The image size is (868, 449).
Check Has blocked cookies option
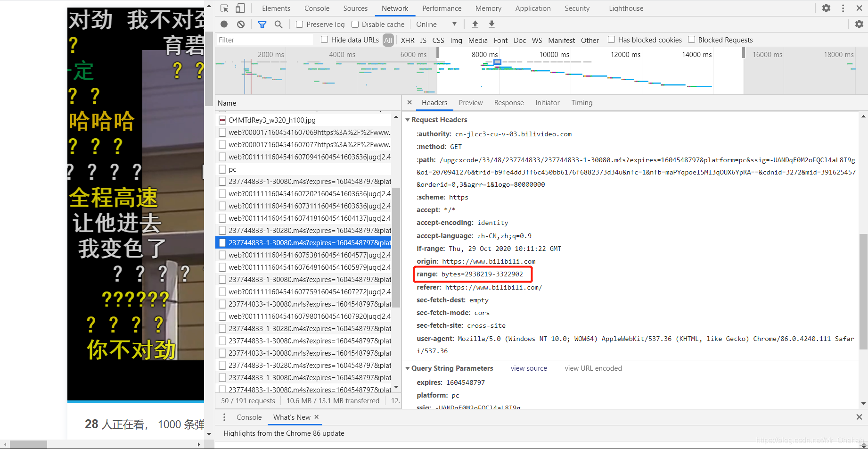point(611,40)
